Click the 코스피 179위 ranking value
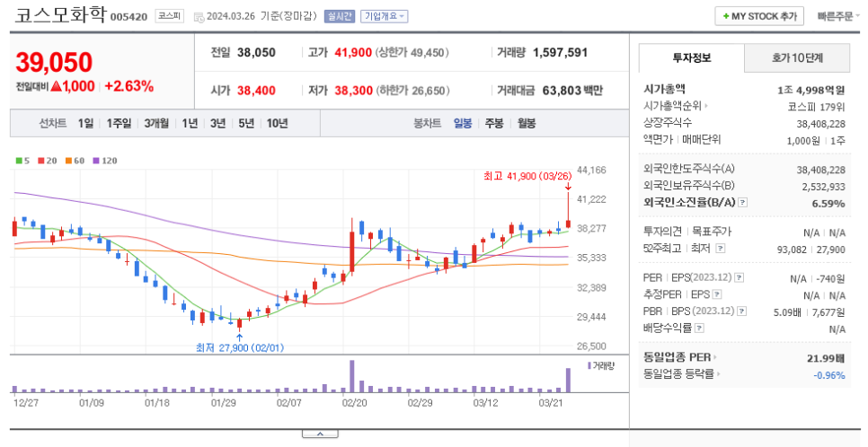The width and height of the screenshot is (868, 447). [816, 106]
